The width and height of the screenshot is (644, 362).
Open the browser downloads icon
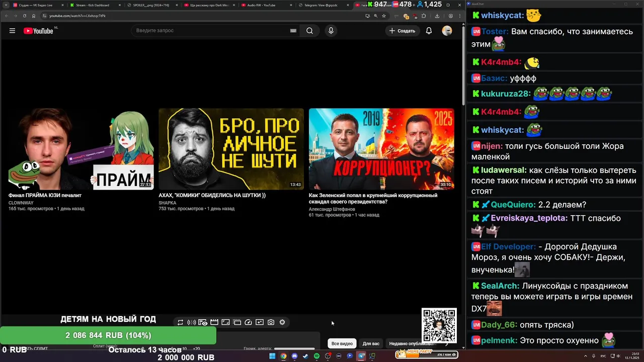[x=437, y=16]
